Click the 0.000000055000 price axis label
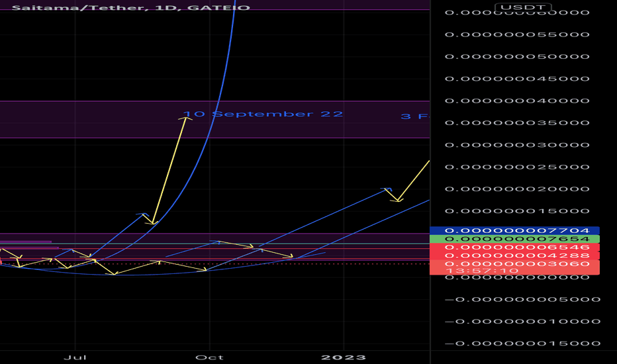Image resolution: width=617 pixels, height=364 pixels. pyautogui.click(x=517, y=34)
